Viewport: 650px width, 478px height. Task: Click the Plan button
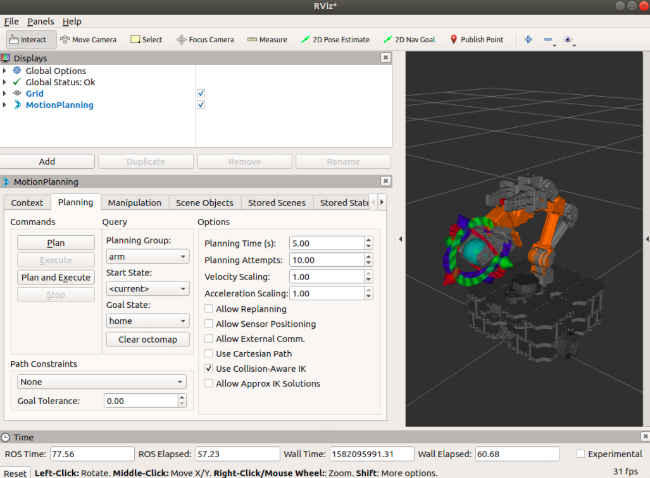tap(56, 243)
